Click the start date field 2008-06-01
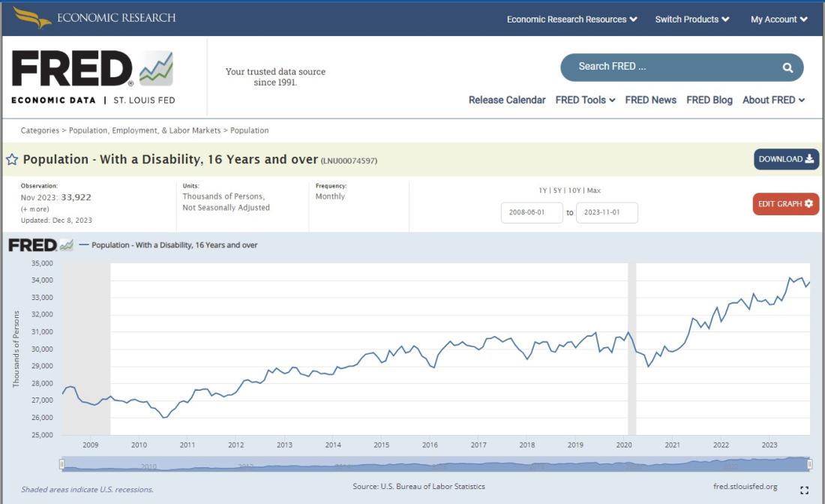The image size is (825, 504). pyautogui.click(x=532, y=212)
